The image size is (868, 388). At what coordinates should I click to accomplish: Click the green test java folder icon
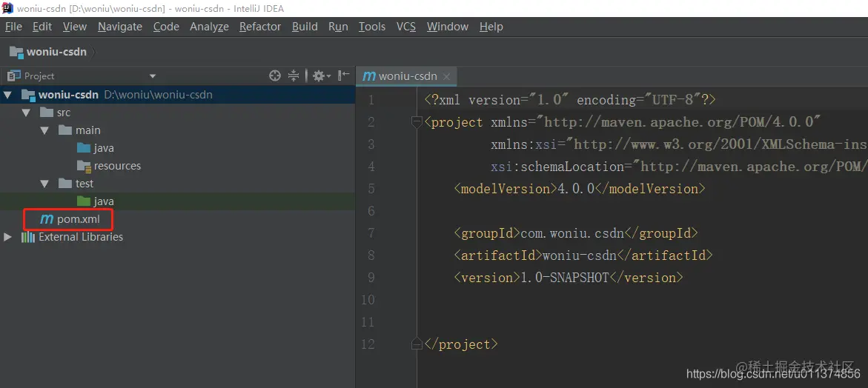pyautogui.click(x=84, y=201)
